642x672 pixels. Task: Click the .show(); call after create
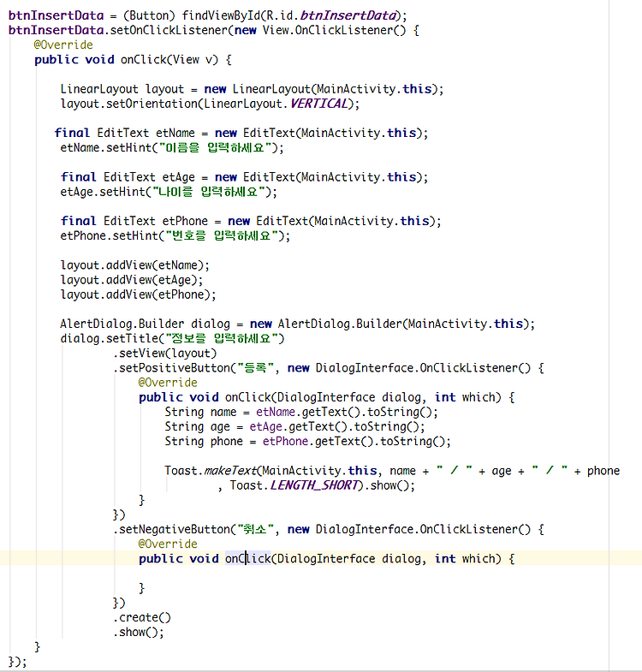pyautogui.click(x=139, y=632)
